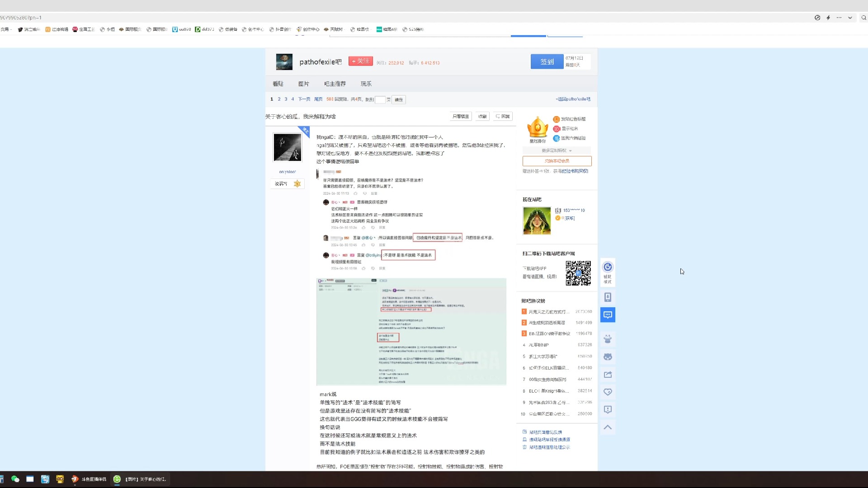Open WeChat from the taskbar
Viewport: 868px width, 488px height.
pos(15,479)
